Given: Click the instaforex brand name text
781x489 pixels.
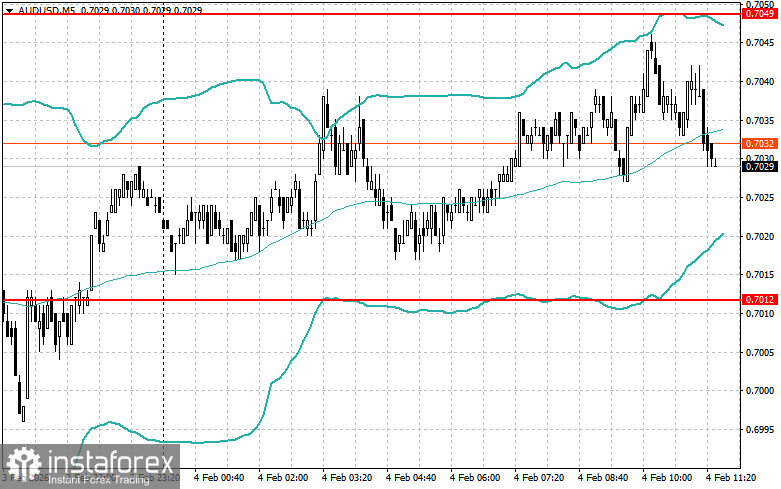Looking at the screenshot, I should click(110, 462).
